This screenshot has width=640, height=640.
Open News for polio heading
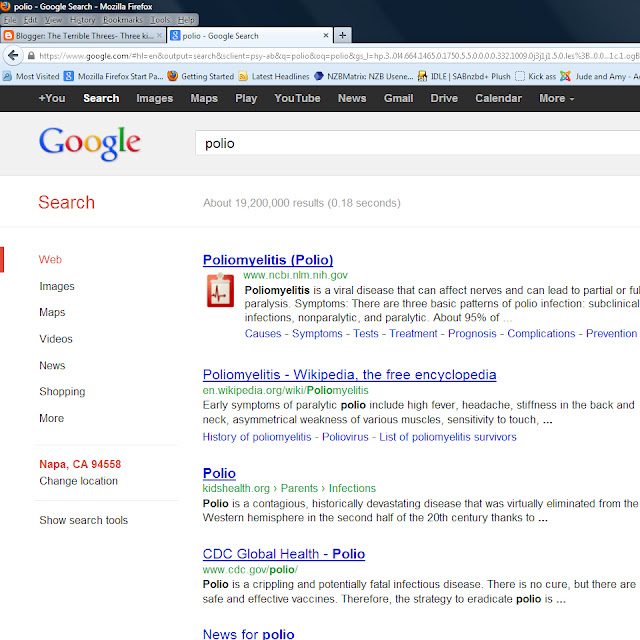[248, 633]
